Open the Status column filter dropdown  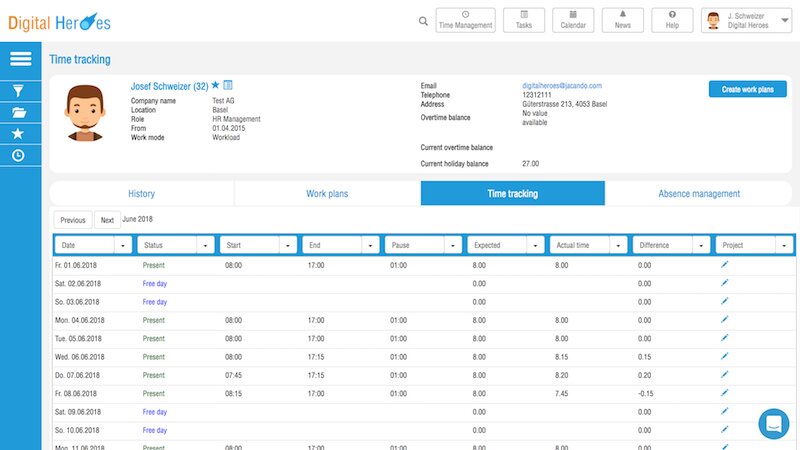(205, 244)
